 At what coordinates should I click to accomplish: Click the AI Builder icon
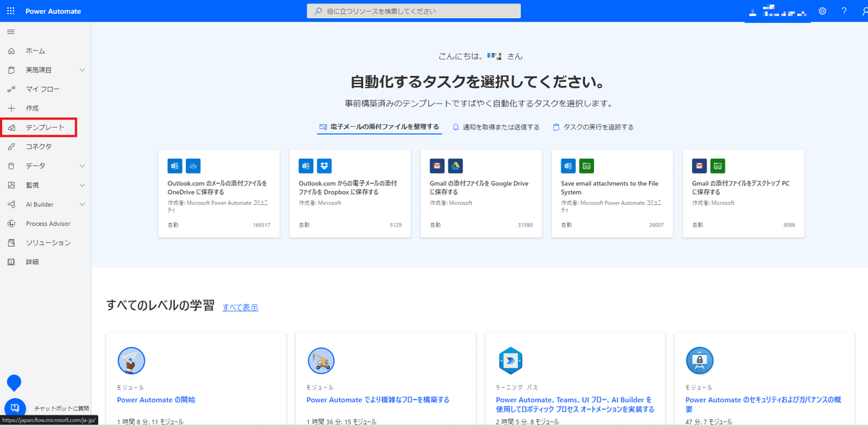(11, 204)
